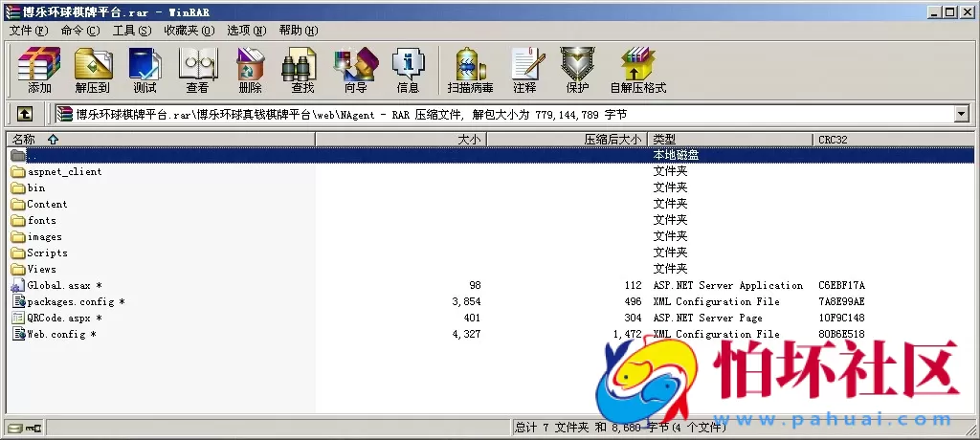Click the Global.asax file icon
The width and height of the screenshot is (980, 440).
click(18, 286)
